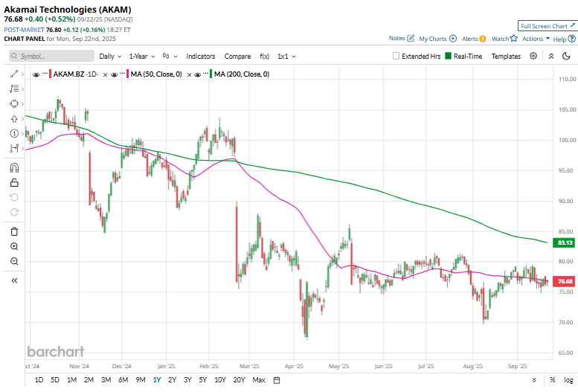Select the Max time range
Image resolution: width=578 pixels, height=392 pixels.
pyautogui.click(x=259, y=380)
